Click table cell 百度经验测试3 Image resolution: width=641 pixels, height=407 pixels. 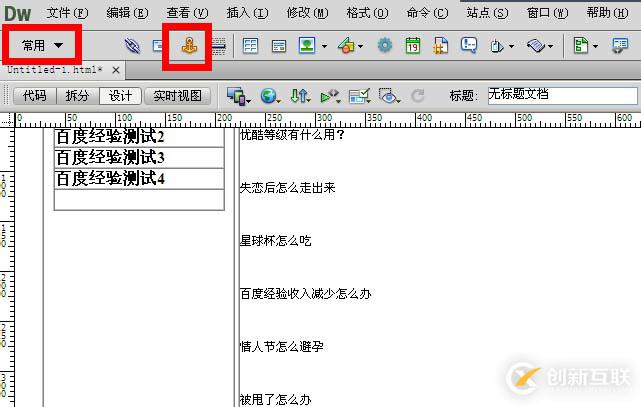tap(139, 158)
